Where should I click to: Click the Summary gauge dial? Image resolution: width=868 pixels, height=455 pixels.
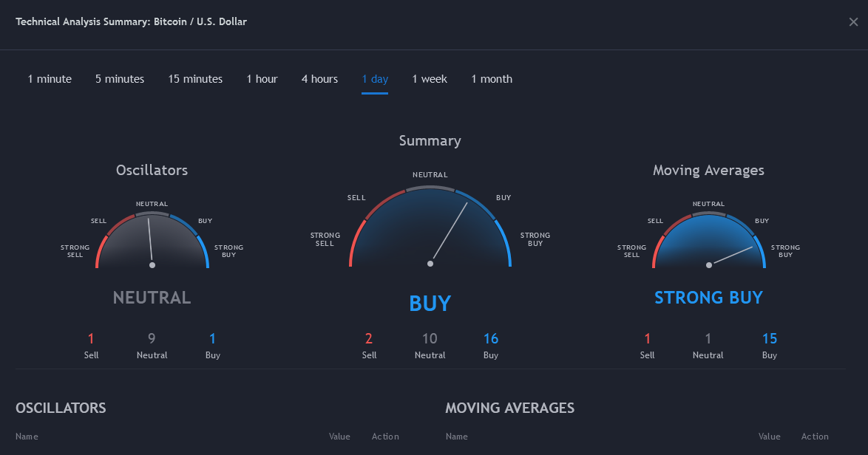point(430,230)
